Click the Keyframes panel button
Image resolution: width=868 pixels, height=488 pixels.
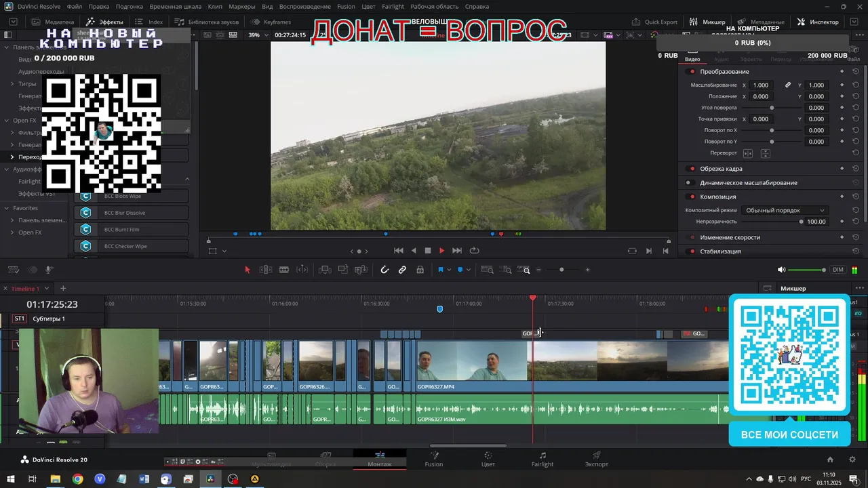[271, 22]
